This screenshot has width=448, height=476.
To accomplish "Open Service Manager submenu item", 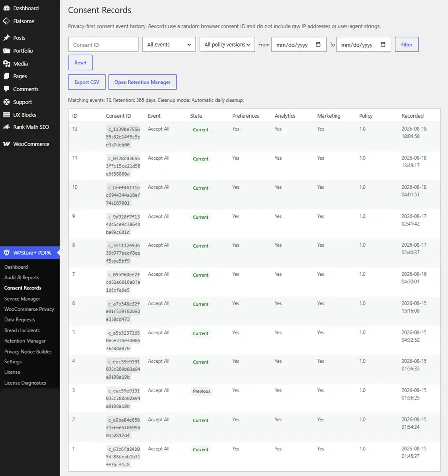I will 22,299.
